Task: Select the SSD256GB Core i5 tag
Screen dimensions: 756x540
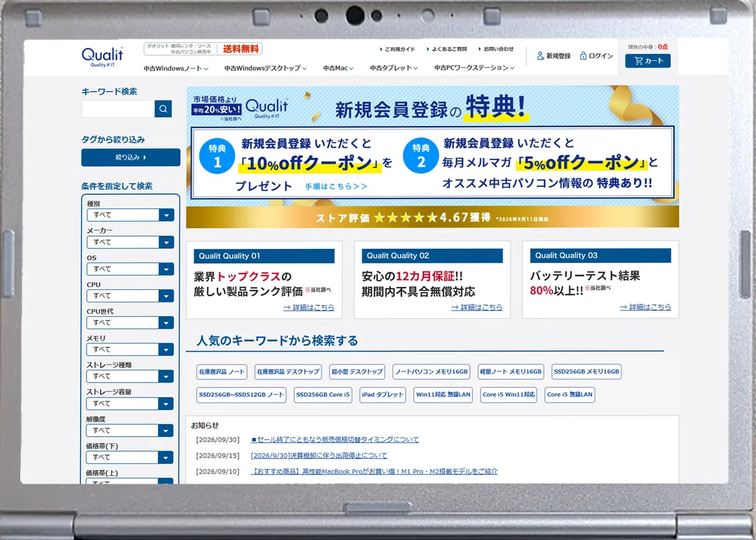Action: (x=323, y=395)
